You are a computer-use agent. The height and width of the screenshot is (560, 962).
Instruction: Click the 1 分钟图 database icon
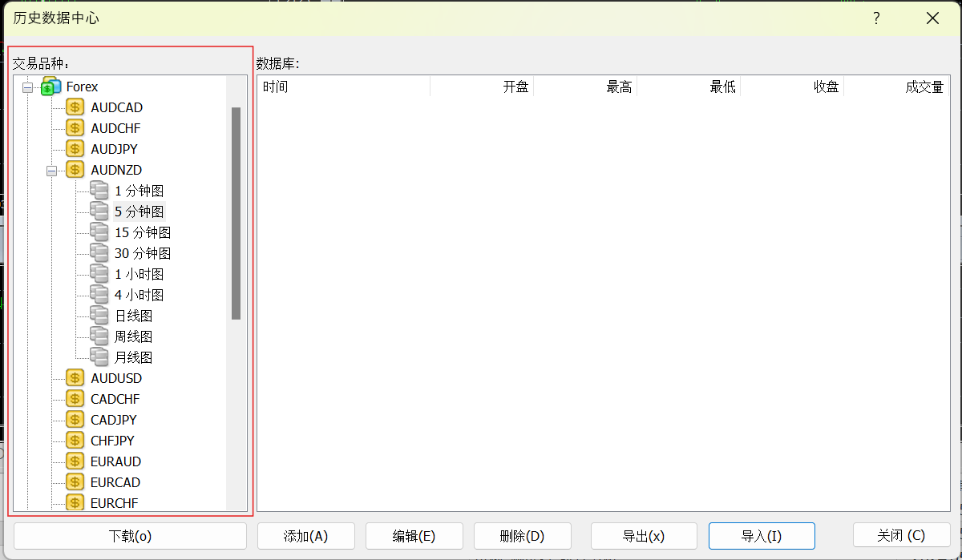(99, 190)
